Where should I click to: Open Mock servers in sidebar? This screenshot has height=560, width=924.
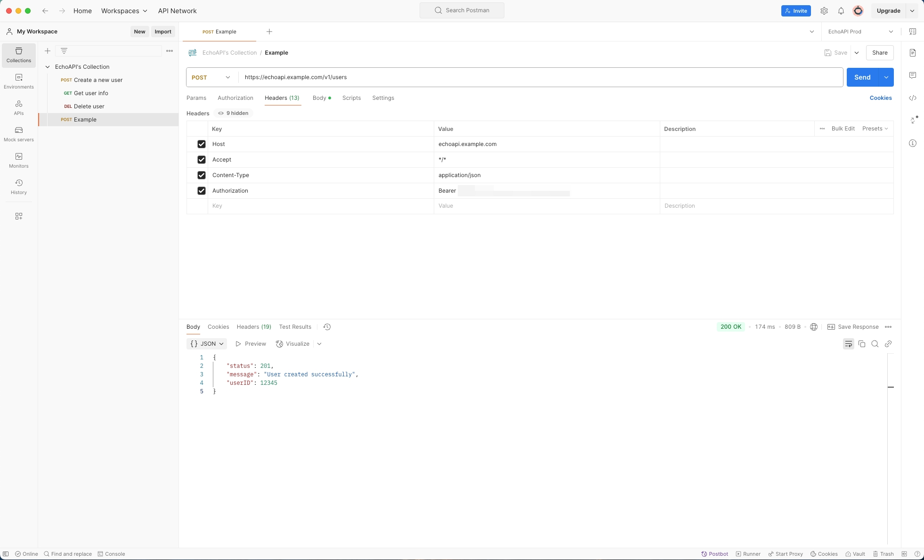coord(19,134)
